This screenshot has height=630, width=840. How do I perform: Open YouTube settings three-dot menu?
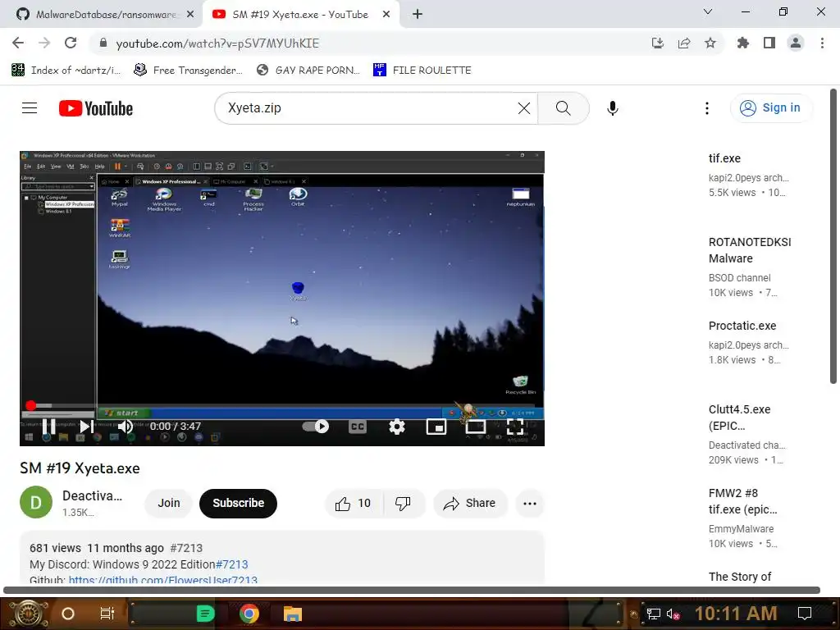point(706,108)
